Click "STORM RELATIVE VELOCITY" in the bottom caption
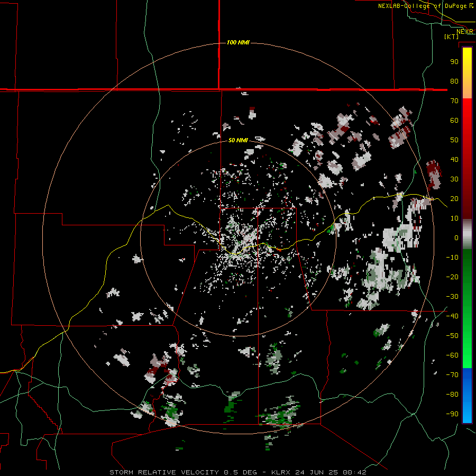This screenshot has width=476, height=476. click(x=164, y=472)
